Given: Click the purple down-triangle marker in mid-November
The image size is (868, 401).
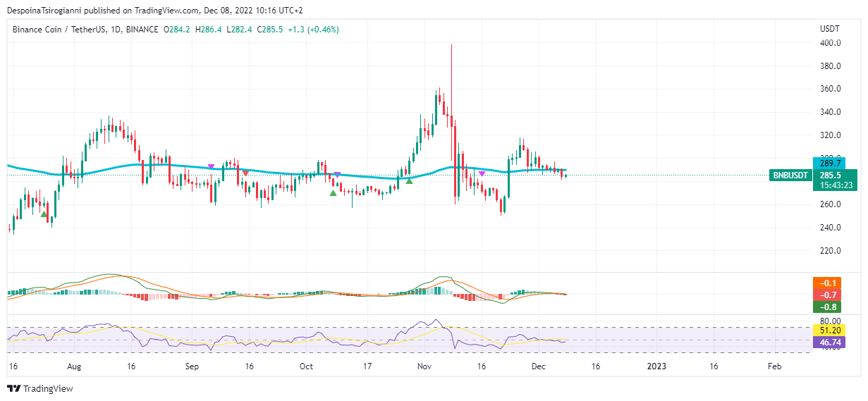Looking at the screenshot, I should (482, 173).
